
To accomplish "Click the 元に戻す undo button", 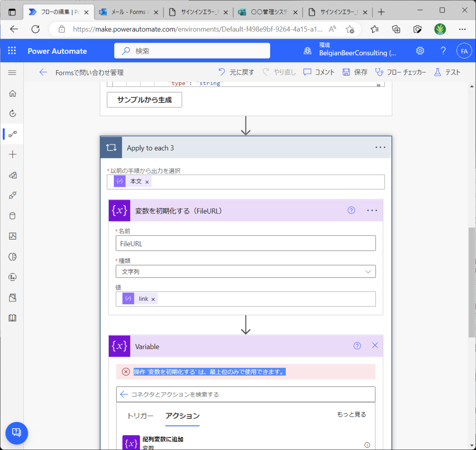I will point(236,72).
